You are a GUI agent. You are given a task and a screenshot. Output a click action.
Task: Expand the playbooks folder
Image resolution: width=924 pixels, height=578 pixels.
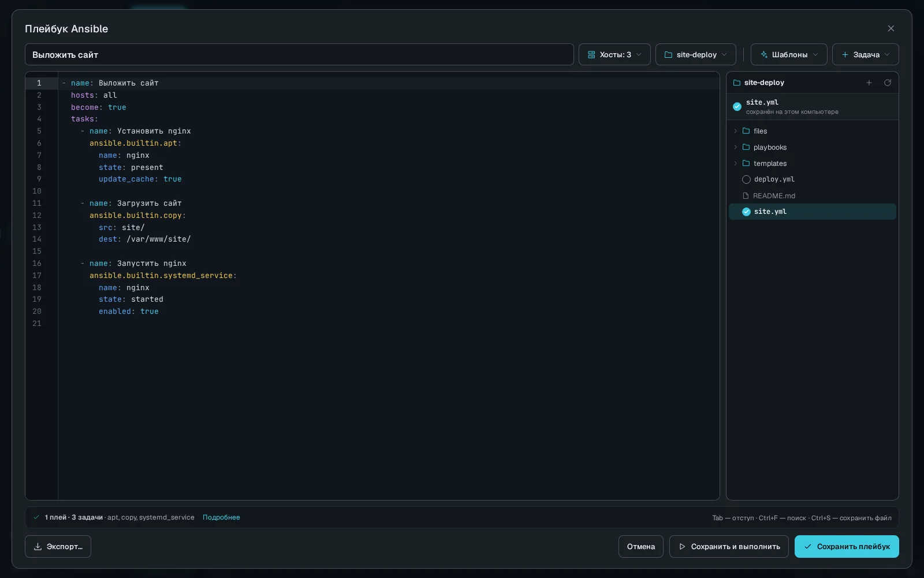coord(736,147)
